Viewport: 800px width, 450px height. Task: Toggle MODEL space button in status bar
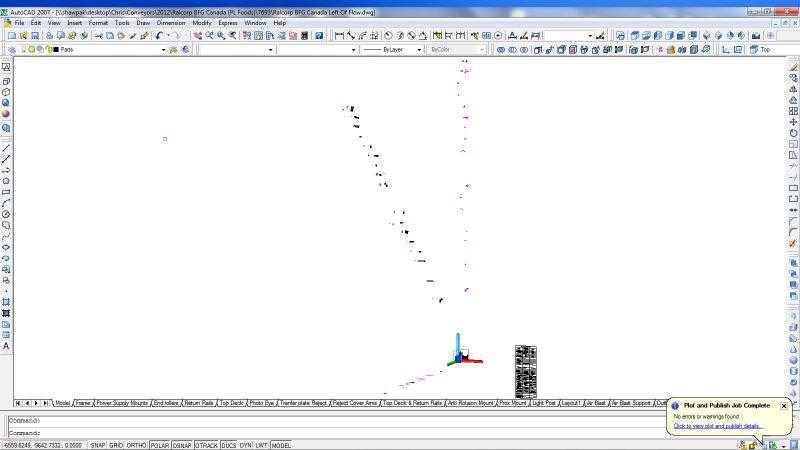(281, 445)
